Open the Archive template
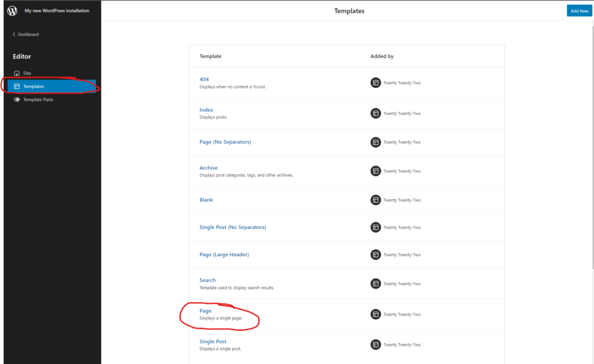594x364 pixels. (208, 168)
